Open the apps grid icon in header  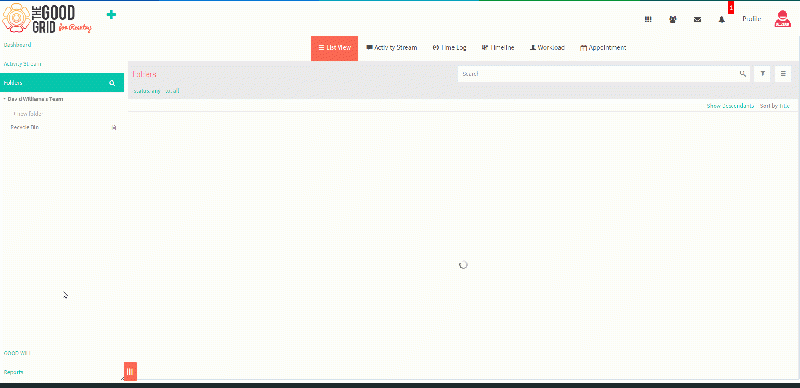[648, 19]
